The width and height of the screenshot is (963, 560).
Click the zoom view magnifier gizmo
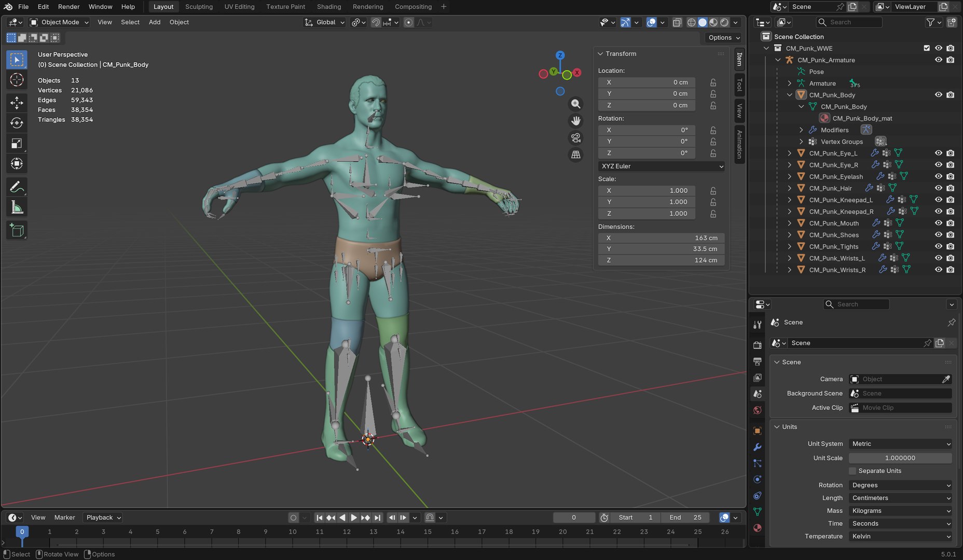point(575,104)
